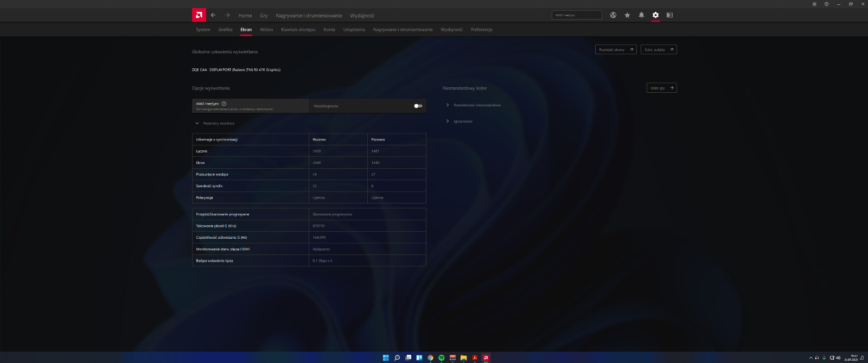Image resolution: width=868 pixels, height=363 pixels.
Task: Open the Windows Start menu
Action: [386, 358]
